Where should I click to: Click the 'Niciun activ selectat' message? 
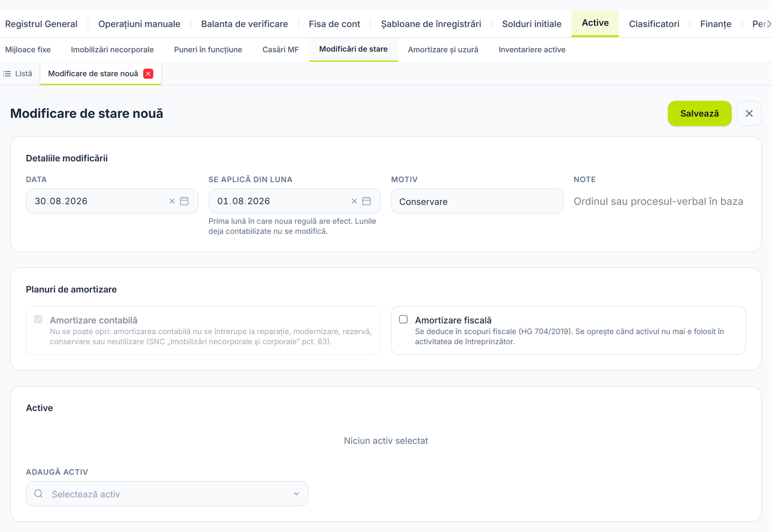pyautogui.click(x=386, y=440)
